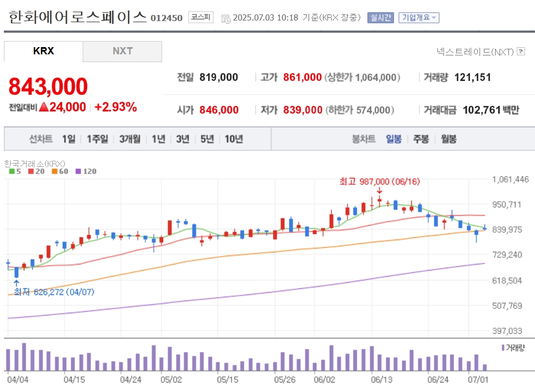Click the 코스피 market label
Image resolution: width=535 pixels, height=392 pixels.
coord(201,17)
